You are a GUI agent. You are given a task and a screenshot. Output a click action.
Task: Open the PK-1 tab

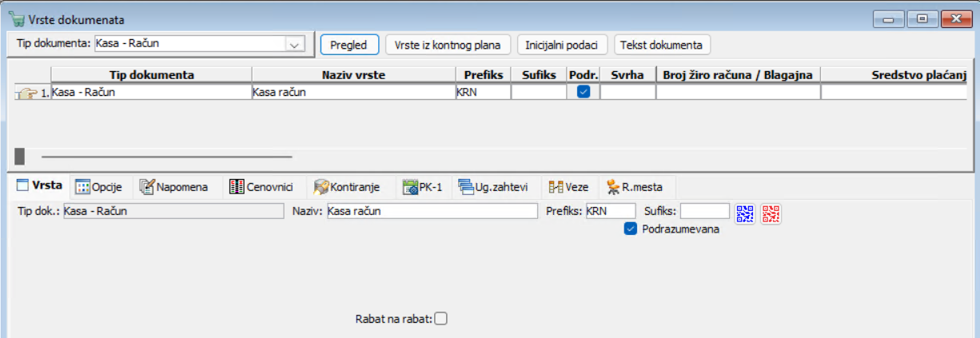[x=423, y=187]
